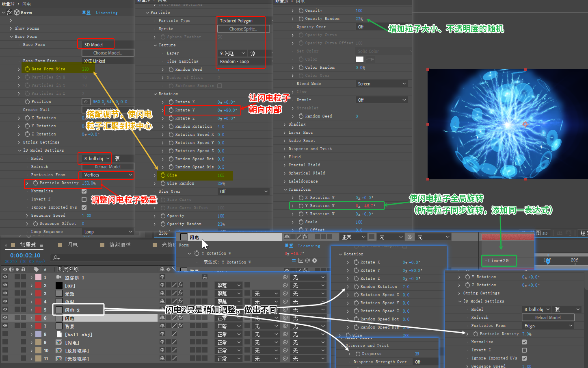Image resolution: width=588 pixels, height=368 pixels.
Task: Click the audio speaker column header icon
Action: coord(11,269)
